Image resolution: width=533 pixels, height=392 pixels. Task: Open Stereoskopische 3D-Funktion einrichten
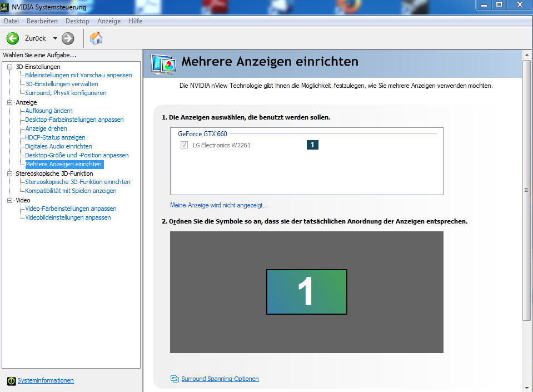78,182
